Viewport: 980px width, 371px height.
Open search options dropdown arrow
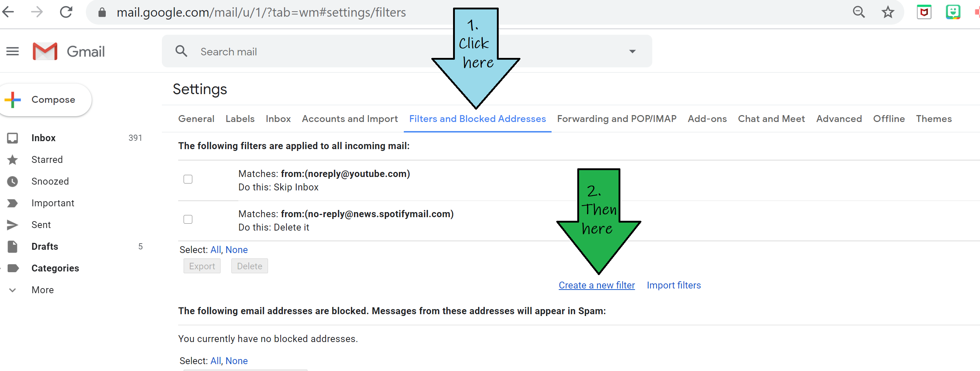pos(632,51)
